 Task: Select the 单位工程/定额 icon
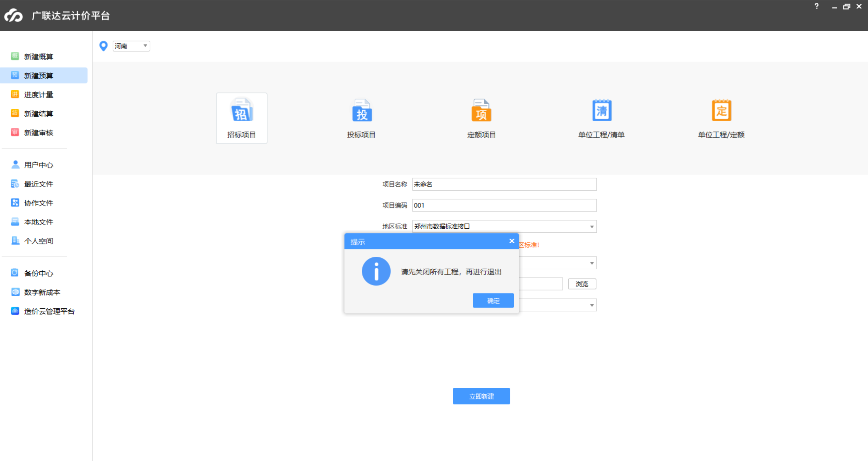[x=721, y=110]
